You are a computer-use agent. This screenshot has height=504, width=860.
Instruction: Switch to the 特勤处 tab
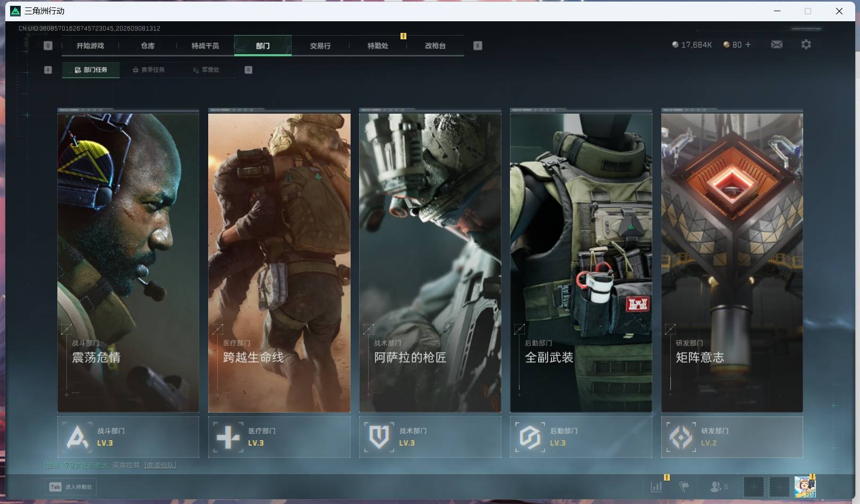point(378,46)
